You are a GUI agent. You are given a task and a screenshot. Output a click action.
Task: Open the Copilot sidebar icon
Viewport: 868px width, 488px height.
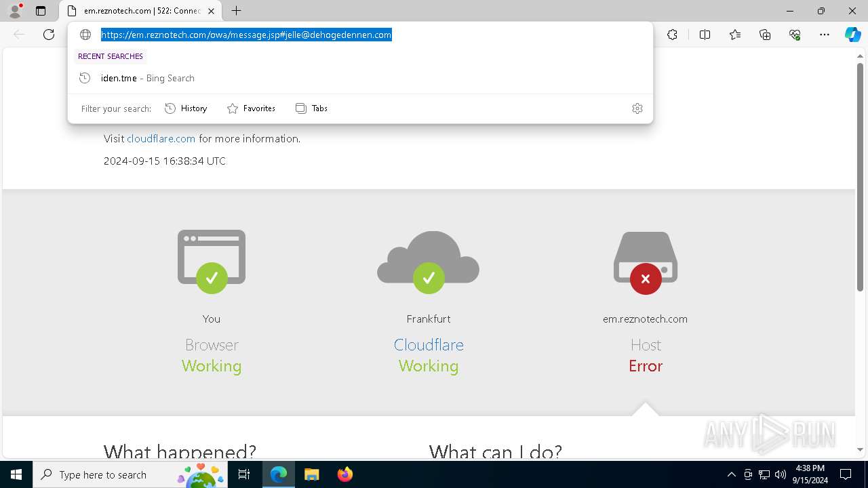852,35
